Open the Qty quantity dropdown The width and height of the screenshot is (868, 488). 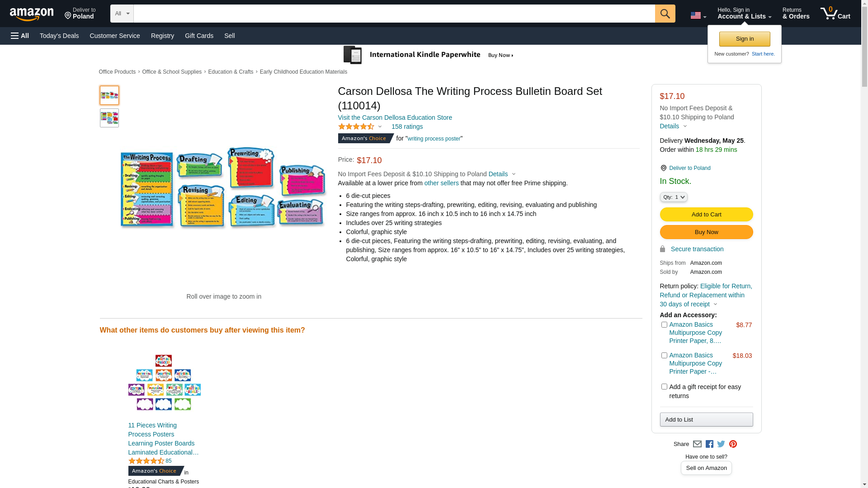click(674, 197)
